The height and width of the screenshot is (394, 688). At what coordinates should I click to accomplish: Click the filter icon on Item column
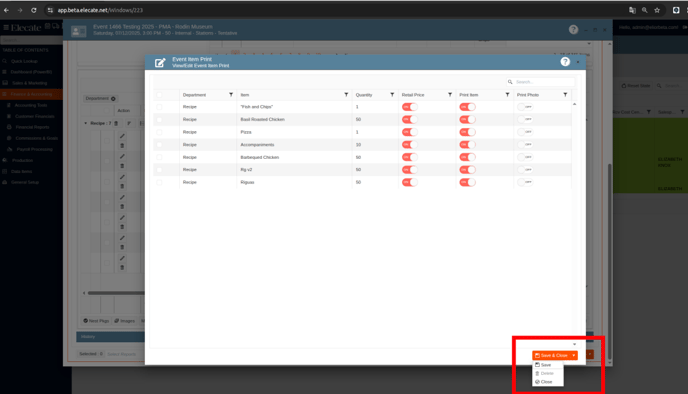346,95
